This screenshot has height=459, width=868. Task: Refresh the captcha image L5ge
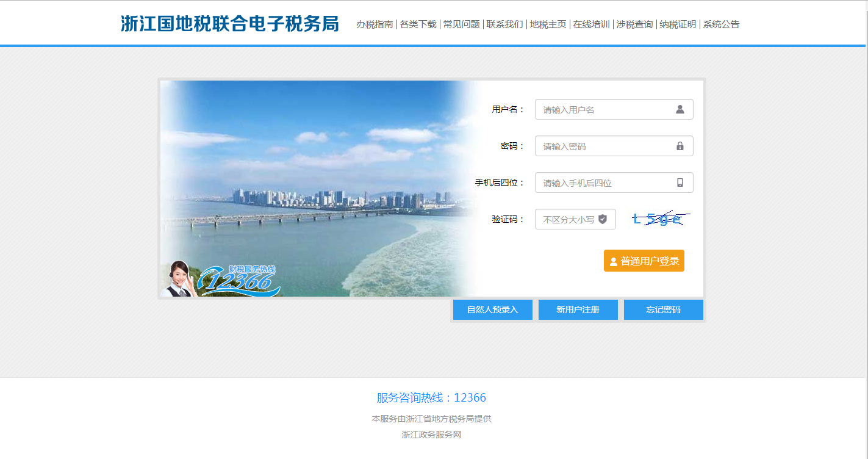660,219
